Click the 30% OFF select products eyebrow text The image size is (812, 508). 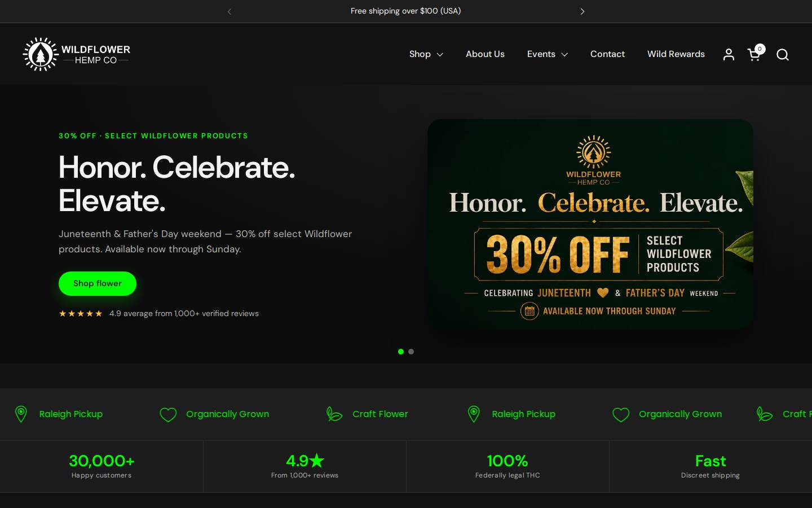[153, 136]
